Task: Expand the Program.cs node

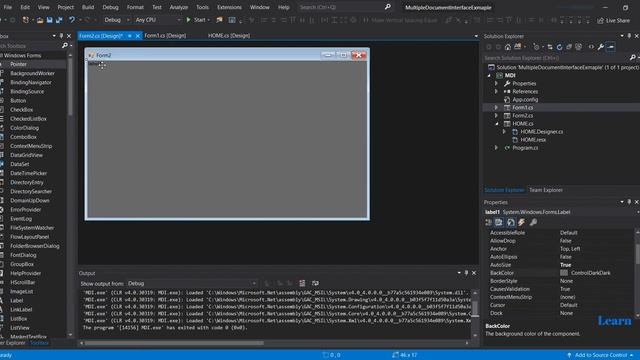Action: (497, 148)
